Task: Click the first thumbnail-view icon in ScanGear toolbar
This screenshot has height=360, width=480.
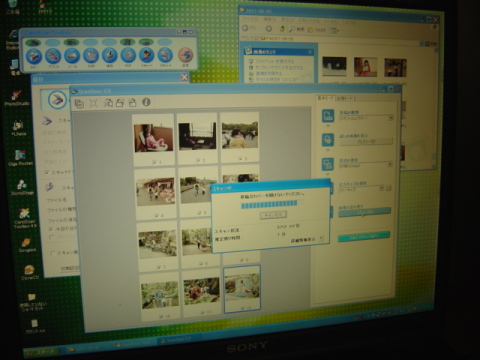Action: (79, 104)
